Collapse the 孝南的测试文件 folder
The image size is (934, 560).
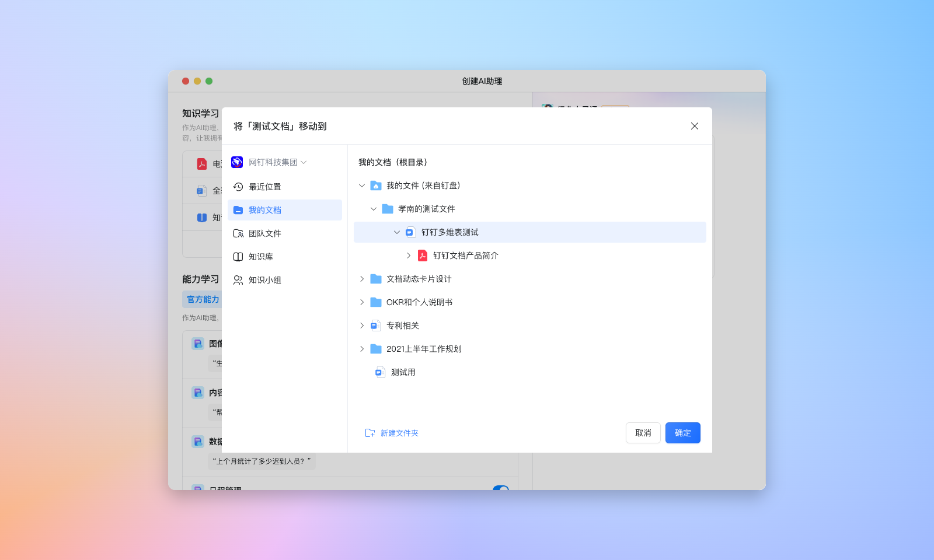(374, 209)
